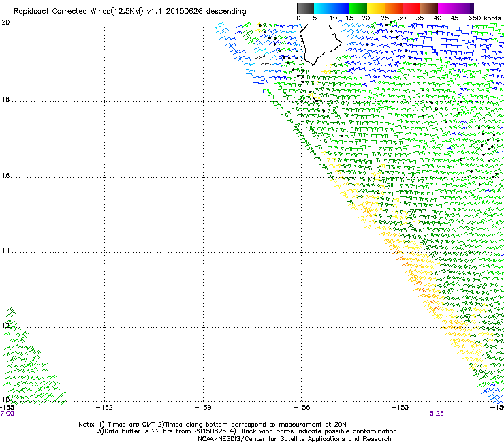This screenshot has width=504, height=443.
Task: Click the purple time label '5:26'
Action: point(437,414)
